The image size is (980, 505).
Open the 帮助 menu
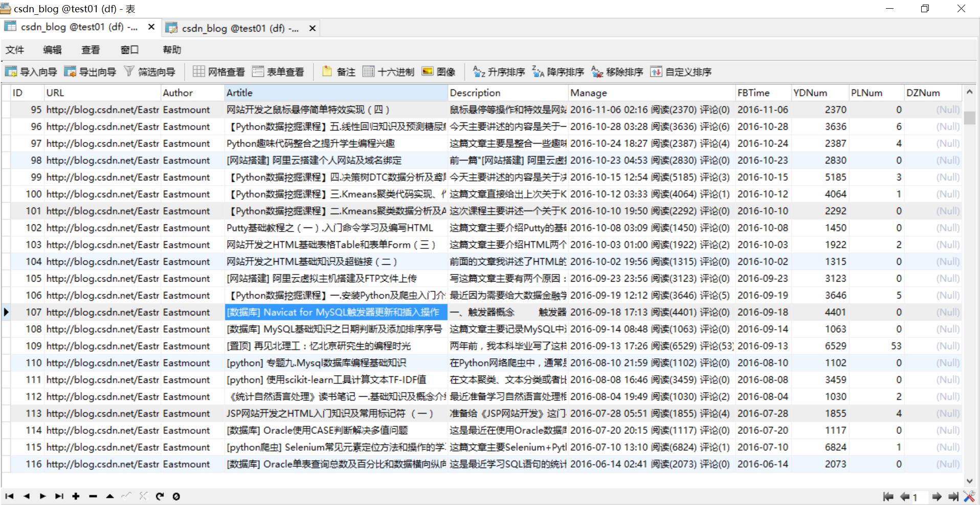tap(172, 50)
